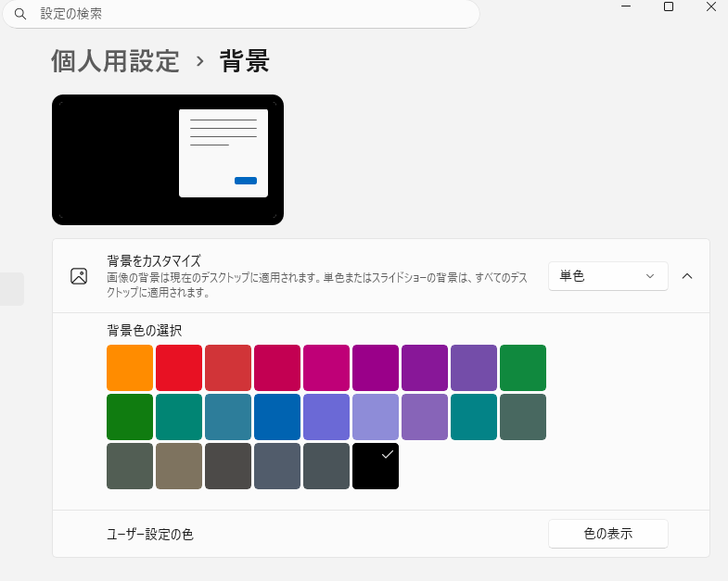The image size is (728, 581).
Task: Click the 背景 breadcrumb title
Action: pos(244,61)
